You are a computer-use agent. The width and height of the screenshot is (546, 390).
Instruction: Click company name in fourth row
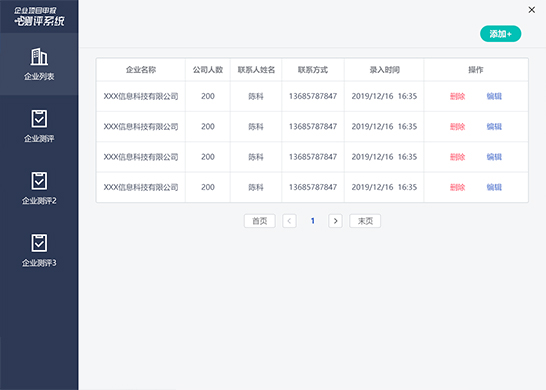click(141, 187)
